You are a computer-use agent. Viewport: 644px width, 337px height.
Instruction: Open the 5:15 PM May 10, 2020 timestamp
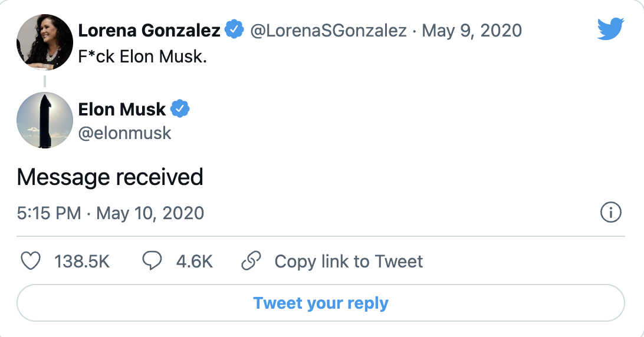coord(110,213)
